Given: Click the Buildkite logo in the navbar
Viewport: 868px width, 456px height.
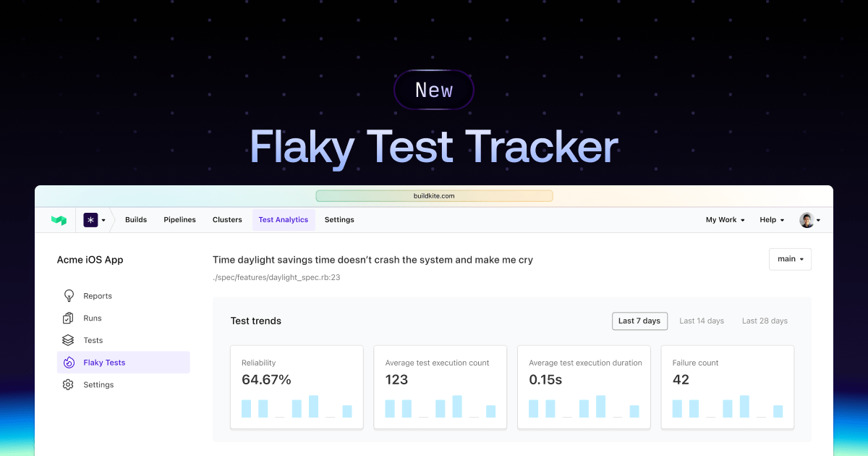Looking at the screenshot, I should click(58, 219).
